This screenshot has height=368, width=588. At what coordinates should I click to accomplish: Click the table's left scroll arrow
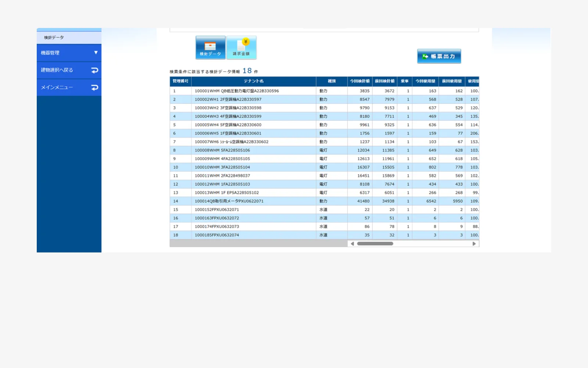pyautogui.click(x=352, y=244)
